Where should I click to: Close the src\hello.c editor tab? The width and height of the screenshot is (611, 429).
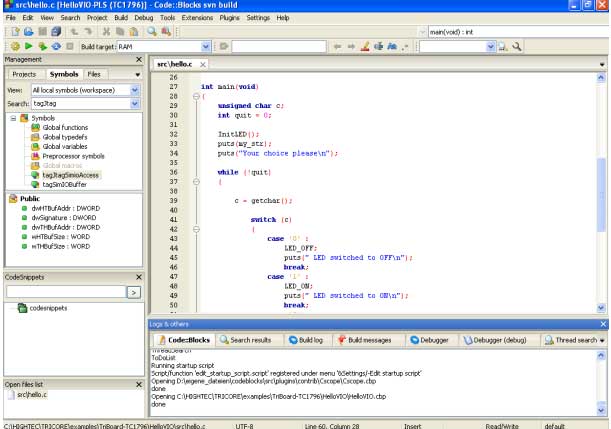203,65
